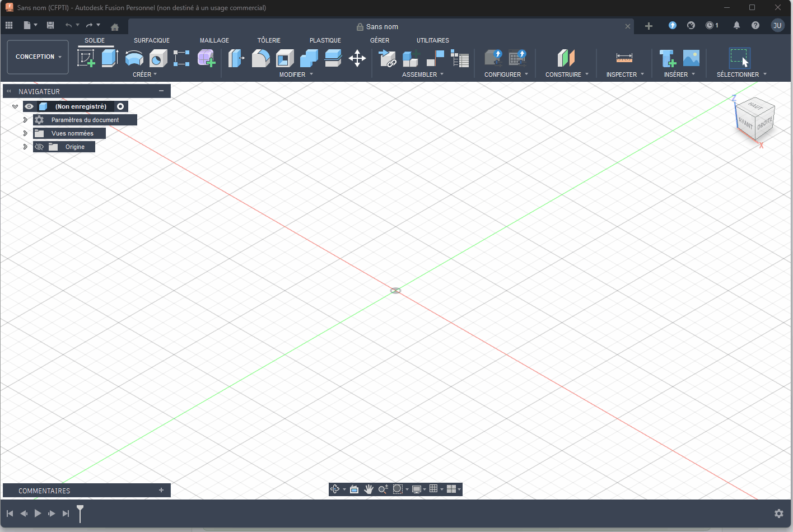This screenshot has height=532, width=793.
Task: Select the Create Sketch tool
Action: [86, 58]
